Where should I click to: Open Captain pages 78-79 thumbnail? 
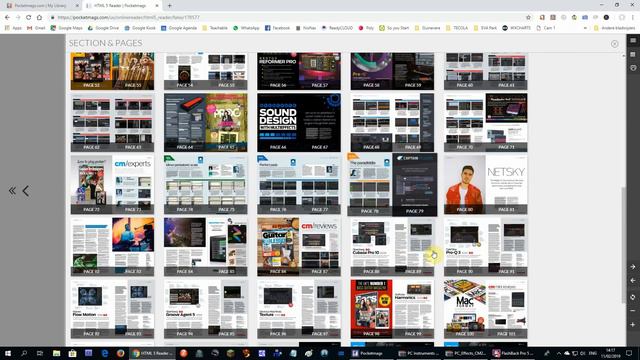click(x=392, y=184)
